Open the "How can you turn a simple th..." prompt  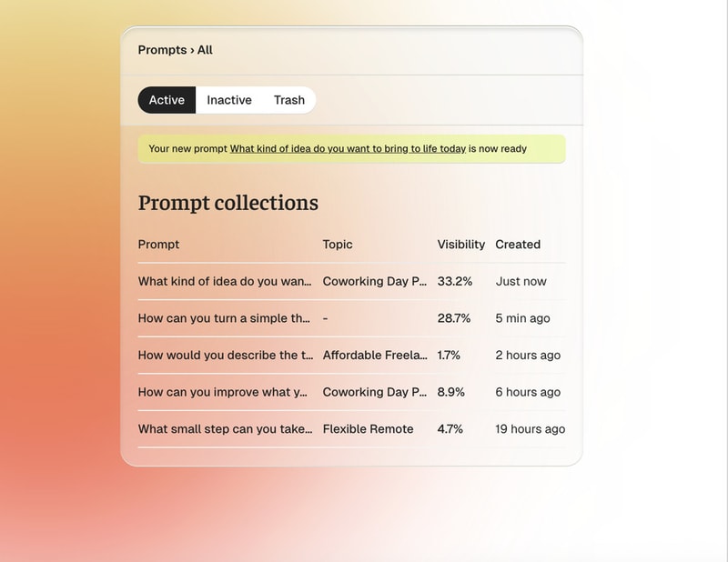[x=225, y=318]
